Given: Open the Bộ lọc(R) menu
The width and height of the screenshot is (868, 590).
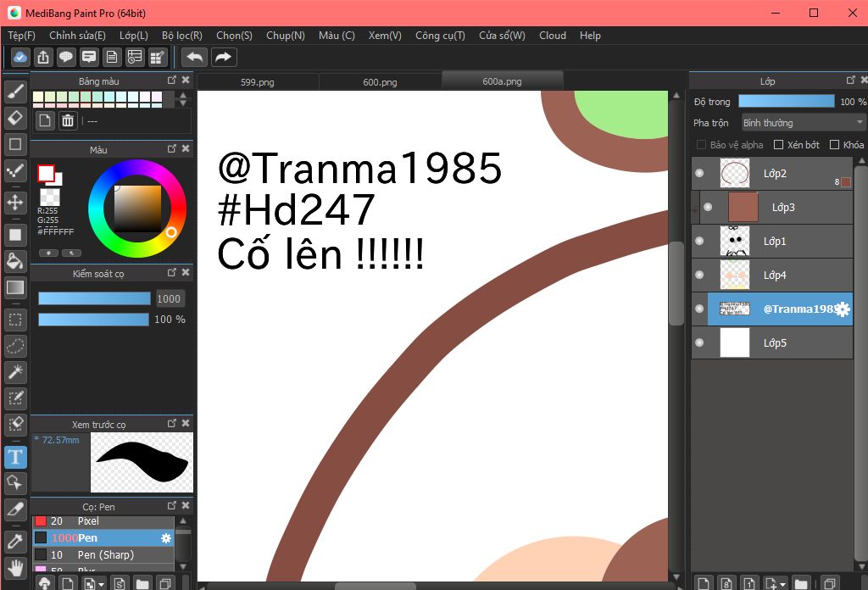Looking at the screenshot, I should pos(182,36).
